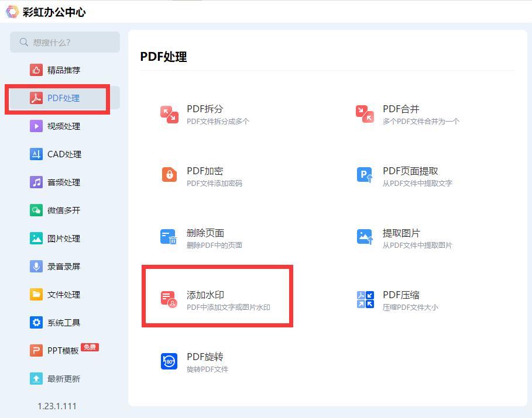
Task: Open the PPT模板 category
Action: coord(64,351)
